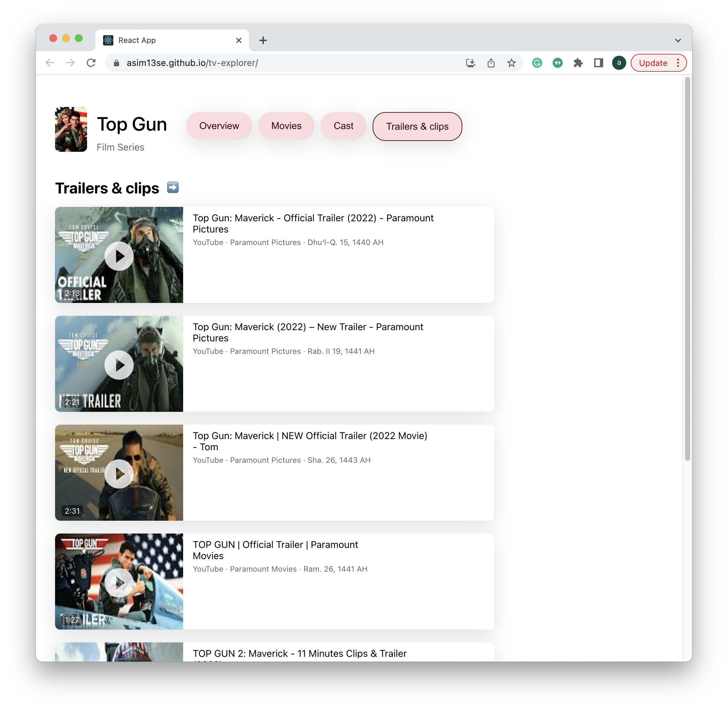Toggle the browser side panel icon
Viewport: 728px width, 709px height.
tap(598, 63)
